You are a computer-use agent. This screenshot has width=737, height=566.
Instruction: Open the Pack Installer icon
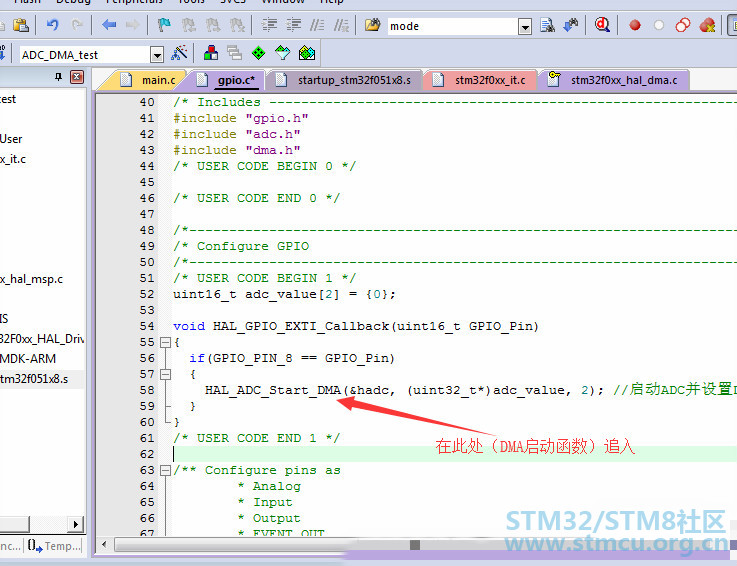click(x=307, y=53)
